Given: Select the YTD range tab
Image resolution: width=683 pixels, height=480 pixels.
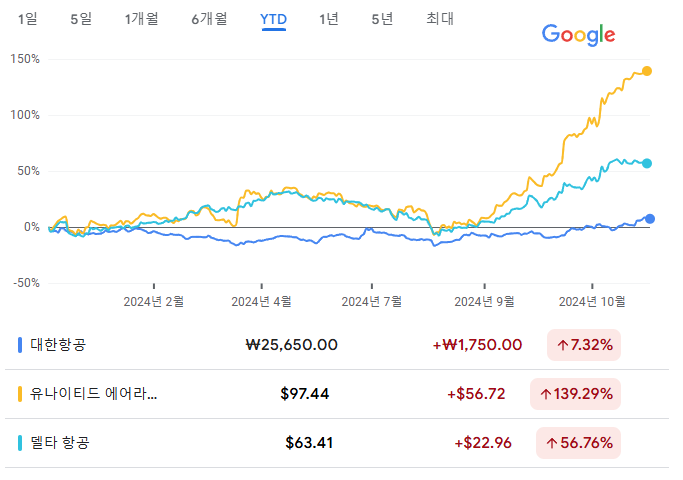Looking at the screenshot, I should tap(274, 20).
